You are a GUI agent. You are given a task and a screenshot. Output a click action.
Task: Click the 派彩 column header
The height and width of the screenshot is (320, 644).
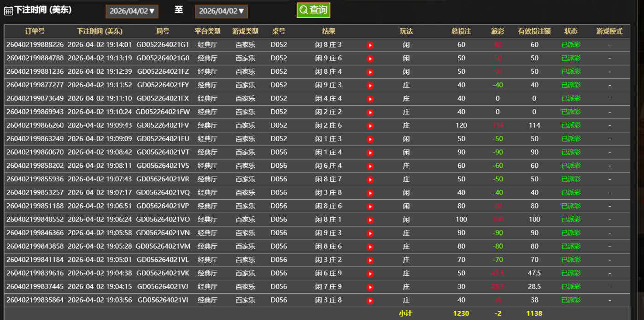coord(498,31)
